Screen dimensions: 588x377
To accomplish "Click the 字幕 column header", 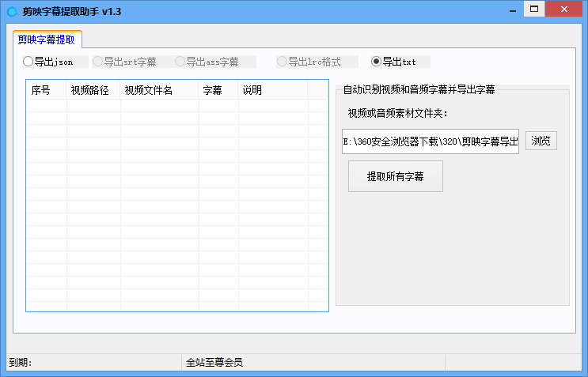I will [x=218, y=90].
